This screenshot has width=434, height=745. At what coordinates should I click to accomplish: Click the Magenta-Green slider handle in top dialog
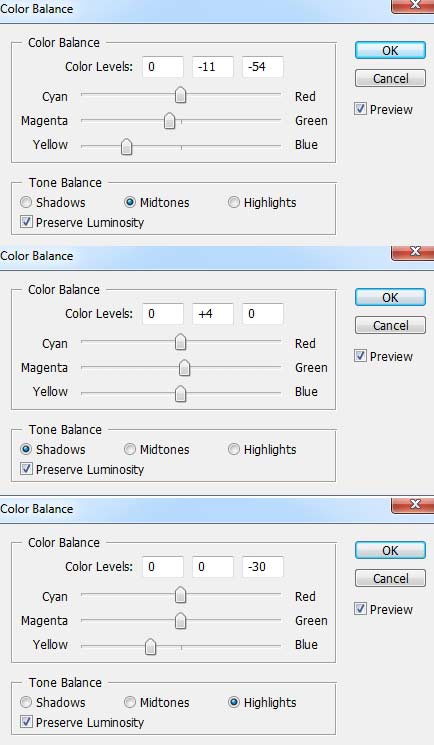click(170, 121)
